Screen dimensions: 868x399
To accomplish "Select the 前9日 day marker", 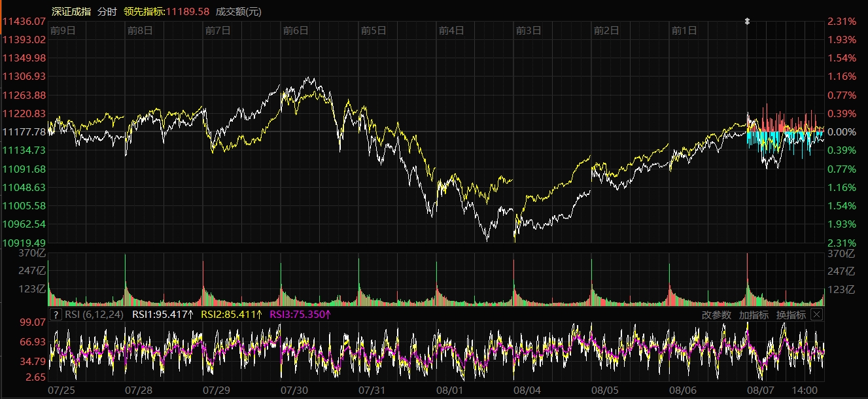I will pyautogui.click(x=63, y=30).
